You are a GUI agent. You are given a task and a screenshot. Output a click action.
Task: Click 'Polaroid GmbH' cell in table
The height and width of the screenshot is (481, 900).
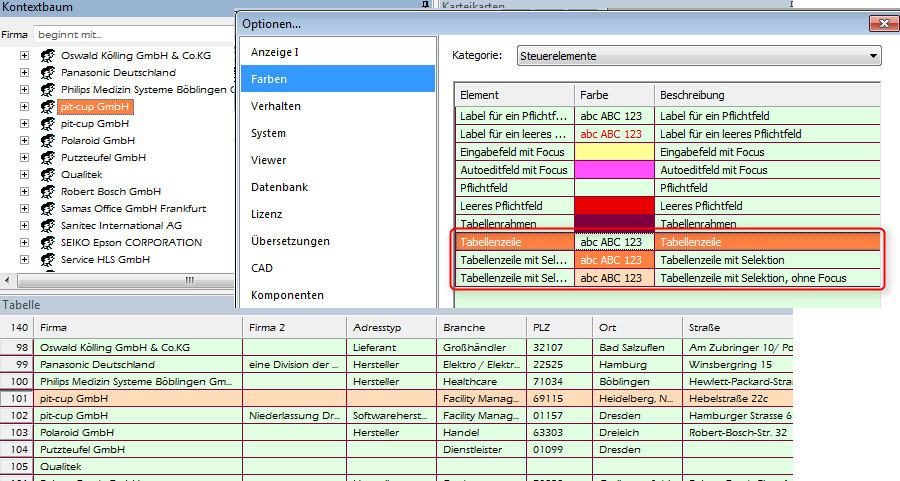point(138,432)
